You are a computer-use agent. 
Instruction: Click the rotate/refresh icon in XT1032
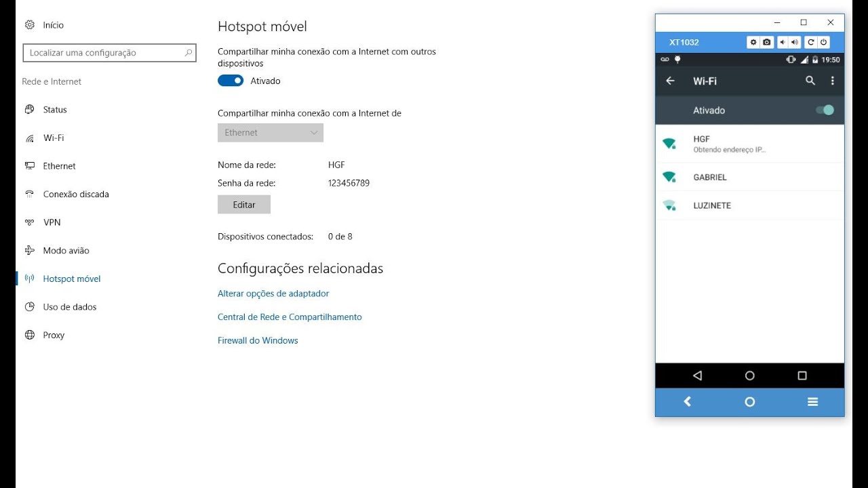810,42
